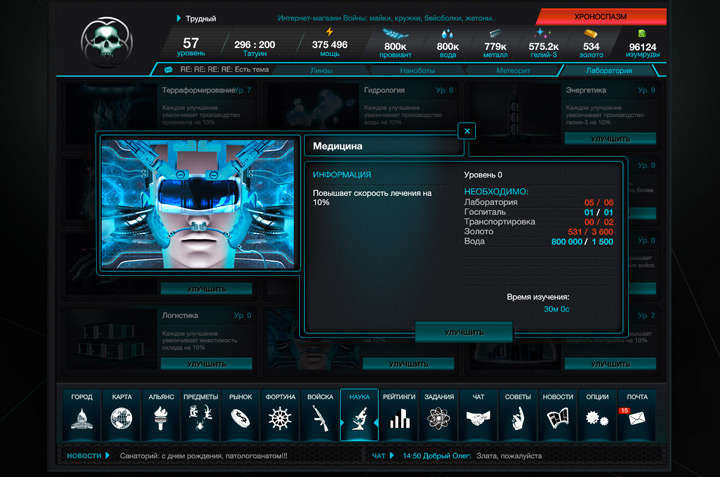Click the Логистика building thumbnail
The height and width of the screenshot is (477, 720).
111,340
